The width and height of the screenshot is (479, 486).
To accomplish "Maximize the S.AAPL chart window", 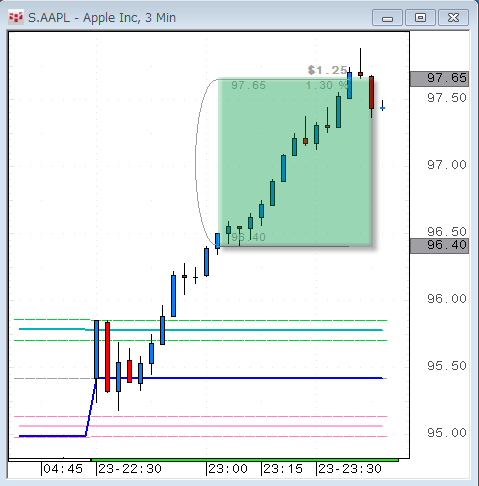I will coord(420,18).
